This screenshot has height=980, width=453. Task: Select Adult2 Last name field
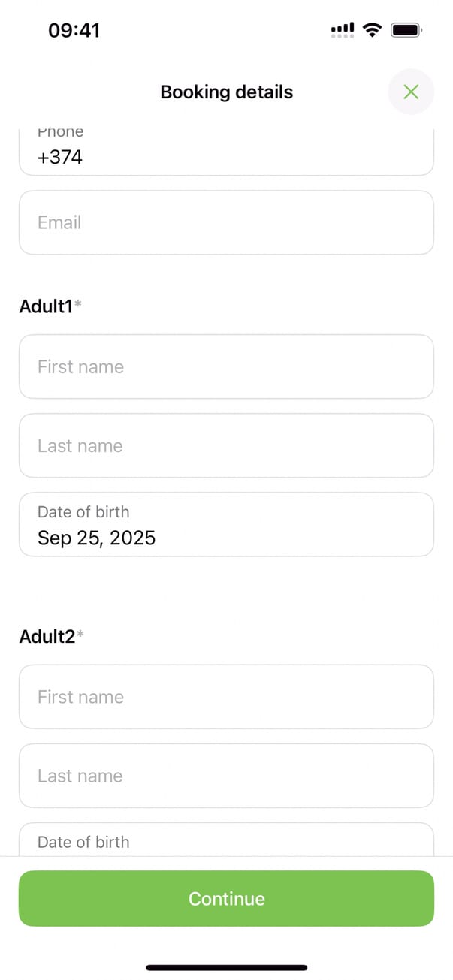coord(225,776)
